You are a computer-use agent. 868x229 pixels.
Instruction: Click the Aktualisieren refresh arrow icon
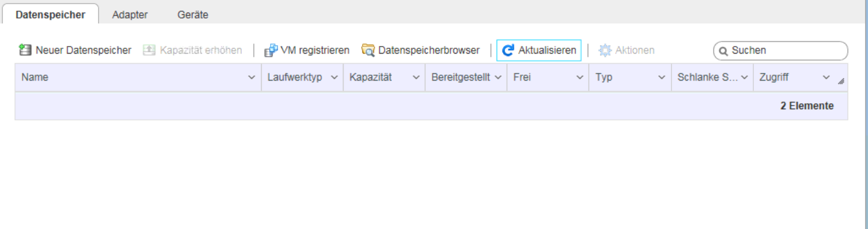[508, 51]
